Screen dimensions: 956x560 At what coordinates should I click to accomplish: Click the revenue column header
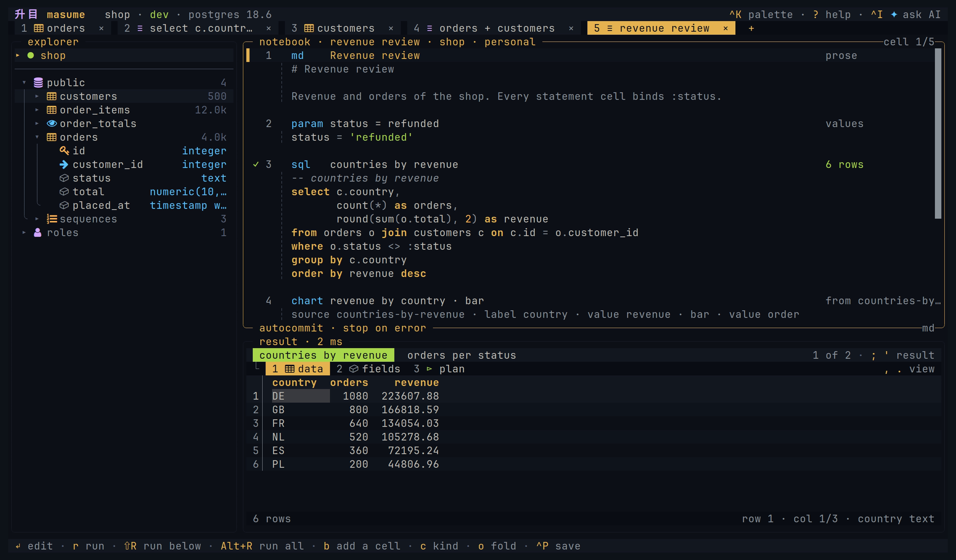point(416,383)
